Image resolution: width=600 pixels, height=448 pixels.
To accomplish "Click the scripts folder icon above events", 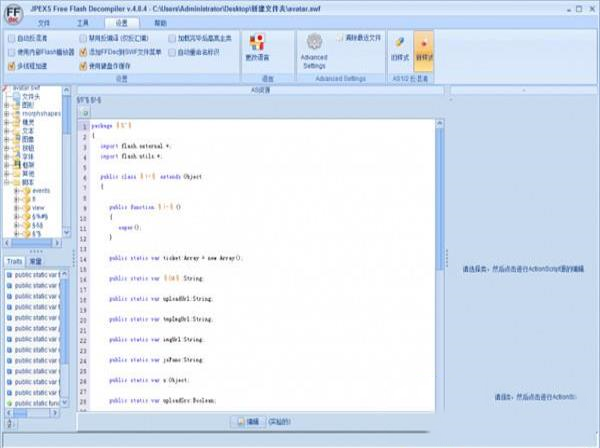I will tap(16, 182).
